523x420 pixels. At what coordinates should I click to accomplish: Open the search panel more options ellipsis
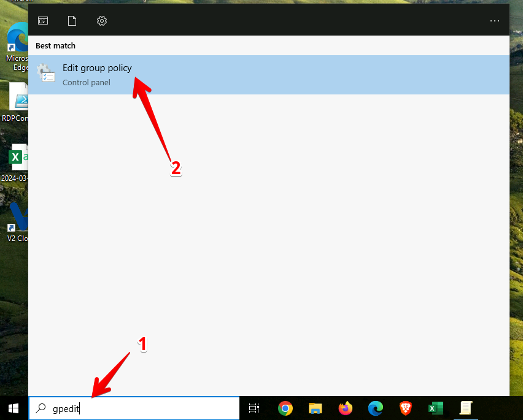point(495,21)
